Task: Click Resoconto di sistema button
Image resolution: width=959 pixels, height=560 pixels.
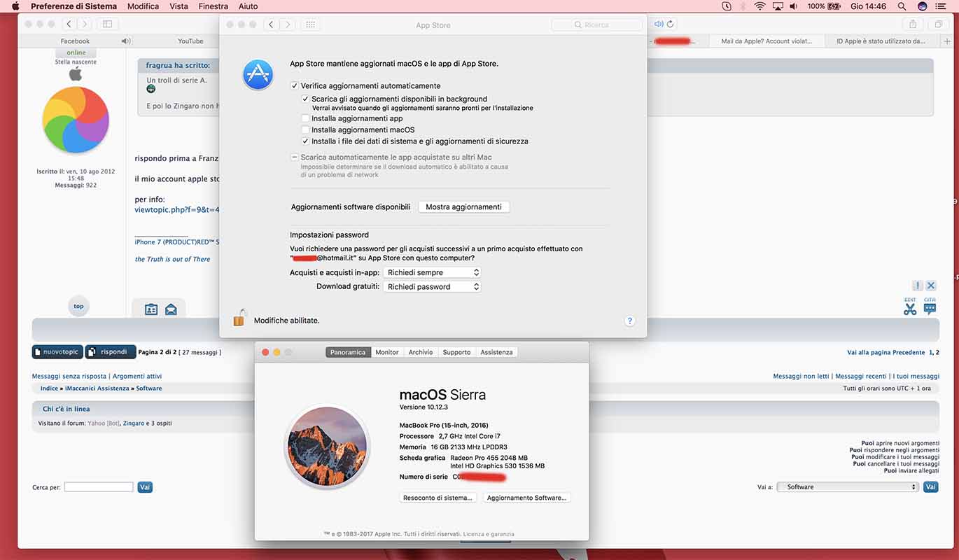Action: [x=438, y=498]
